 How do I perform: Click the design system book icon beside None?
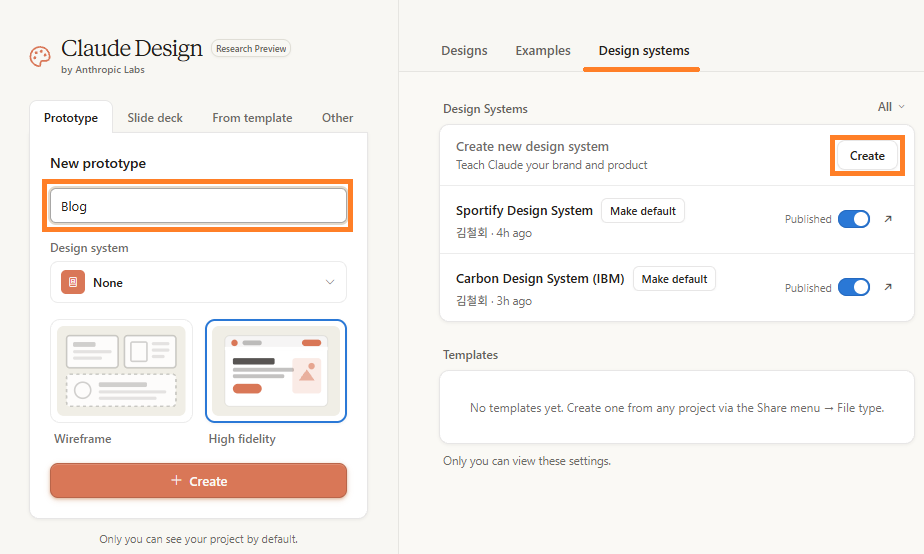(73, 282)
